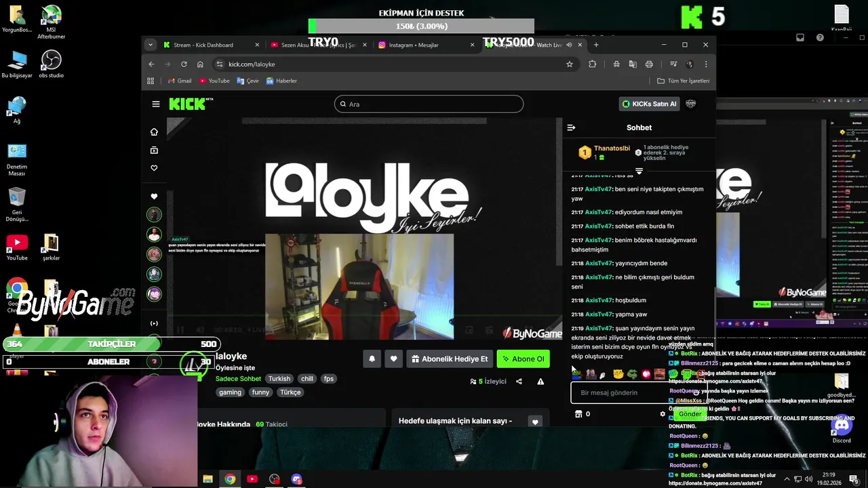Viewport: 868px width, 488px height.
Task: Click Abonelik Hediye Et button
Action: [450, 359]
